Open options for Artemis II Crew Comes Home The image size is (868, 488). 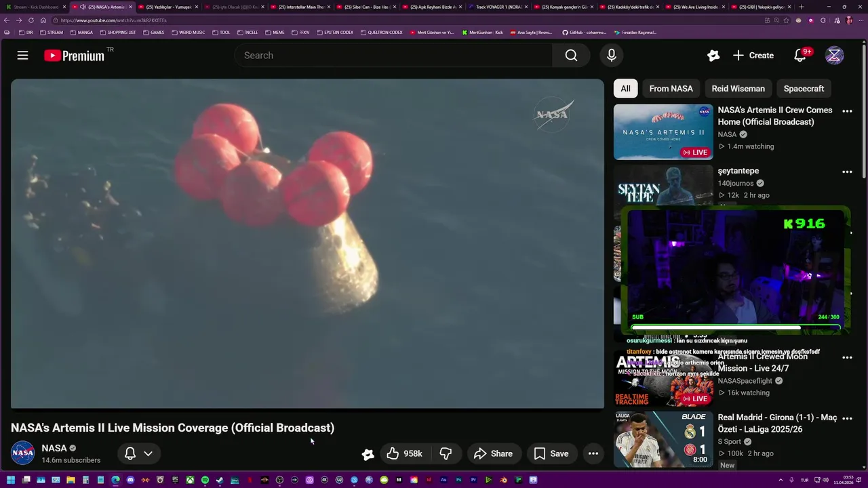tap(847, 111)
